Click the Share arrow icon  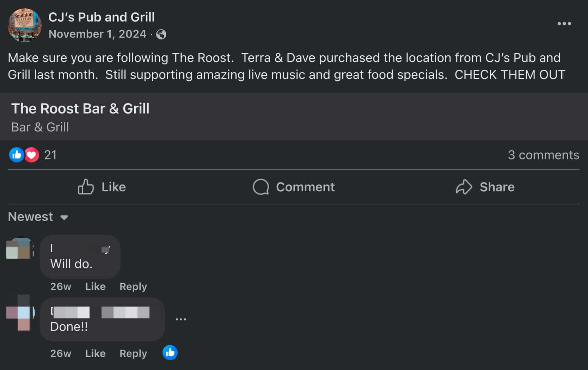(x=465, y=187)
